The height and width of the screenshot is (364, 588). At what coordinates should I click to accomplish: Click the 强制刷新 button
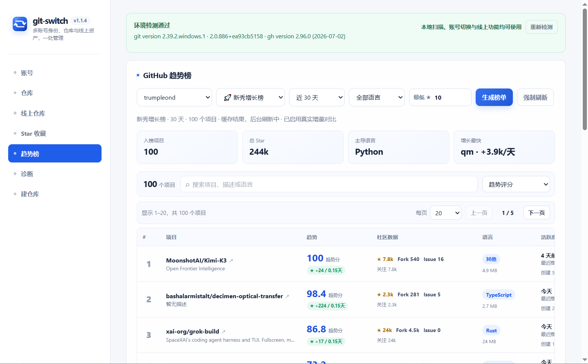point(535,97)
